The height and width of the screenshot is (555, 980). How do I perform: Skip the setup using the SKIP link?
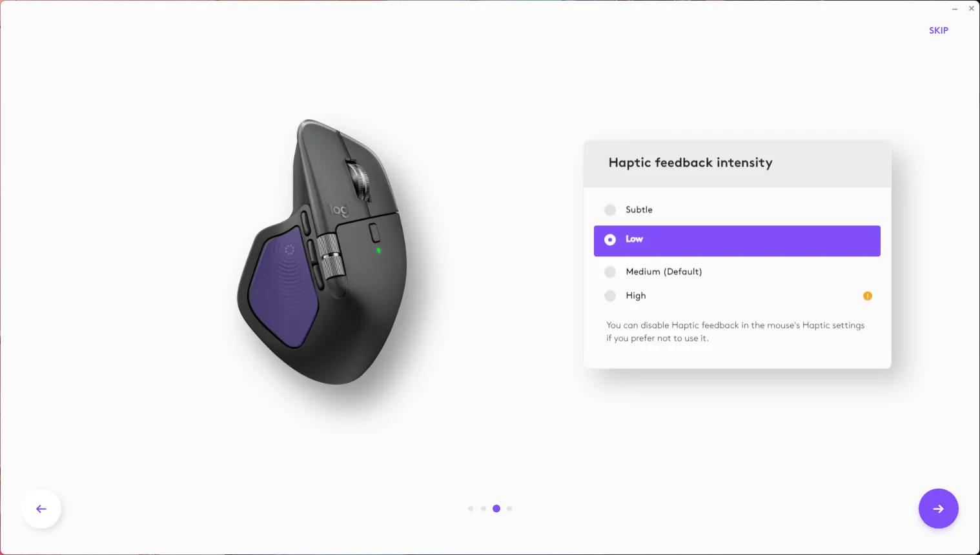tap(938, 30)
